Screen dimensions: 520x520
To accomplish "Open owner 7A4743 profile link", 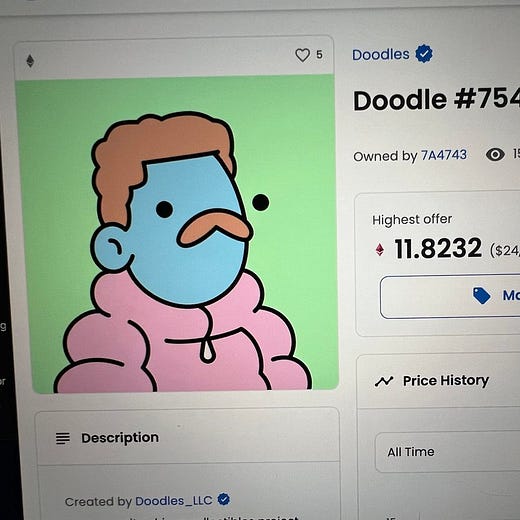I will point(444,155).
